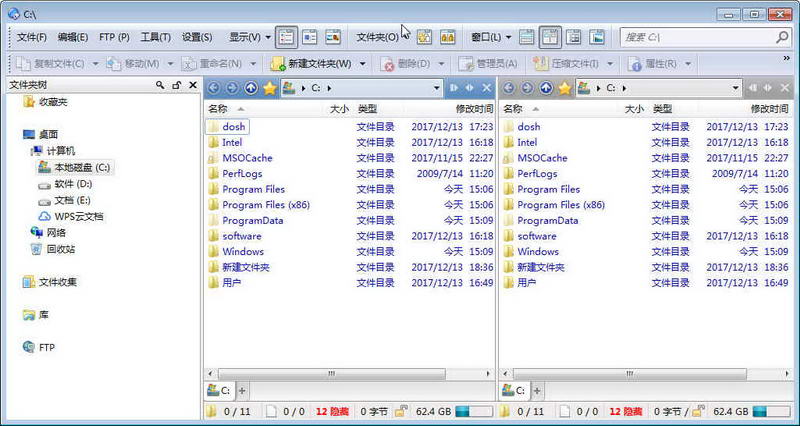Open 工具(T) menu
This screenshot has width=800, height=426.
156,37
